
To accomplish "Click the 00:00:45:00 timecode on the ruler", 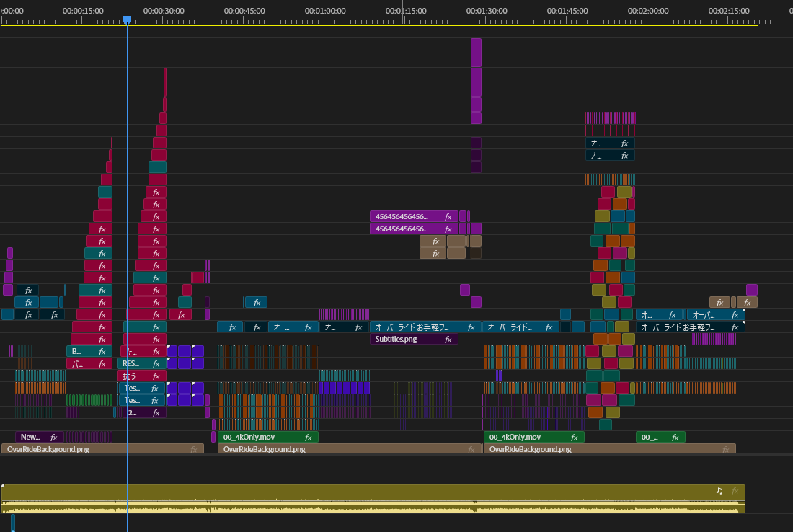I will [244, 11].
